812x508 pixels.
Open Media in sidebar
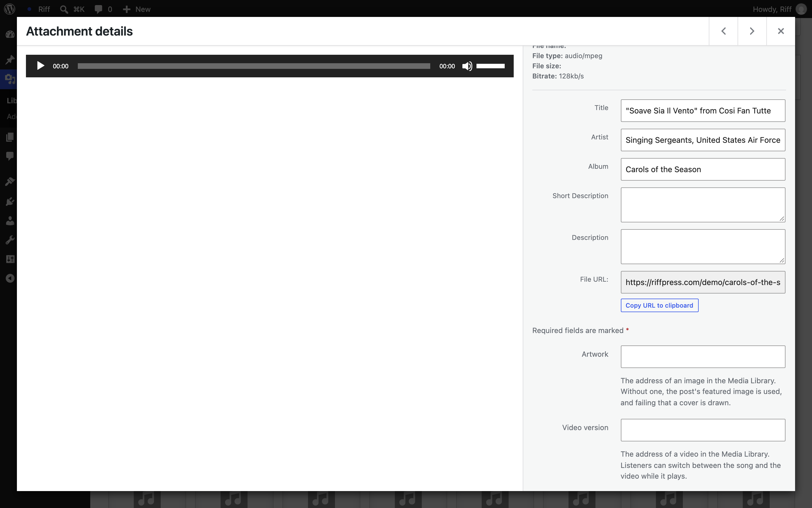[10, 79]
